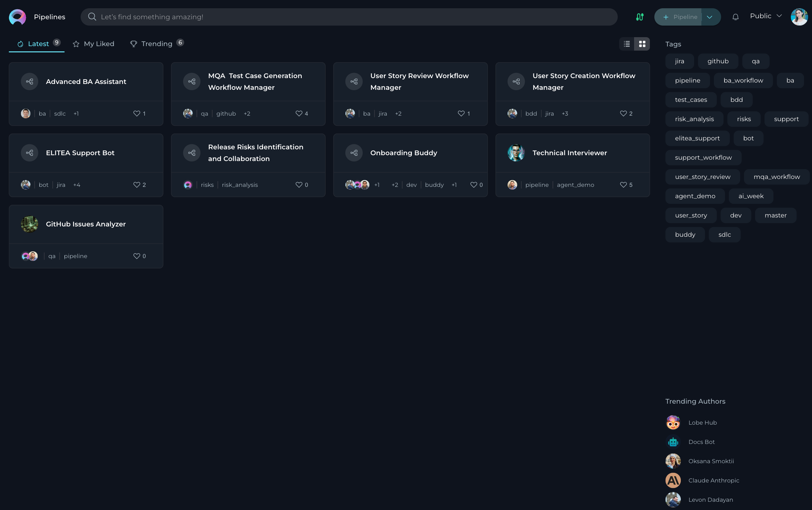Click the Lobe Hub author avatar

(x=673, y=423)
